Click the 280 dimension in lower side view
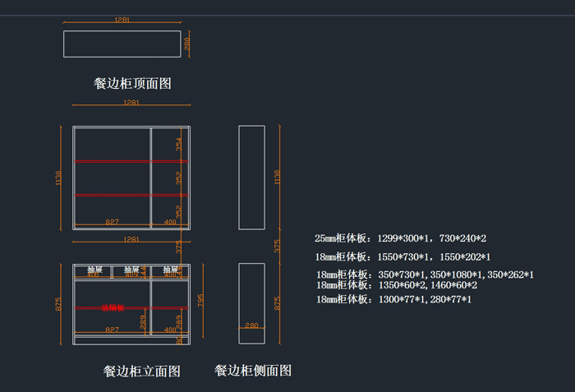 (x=251, y=326)
